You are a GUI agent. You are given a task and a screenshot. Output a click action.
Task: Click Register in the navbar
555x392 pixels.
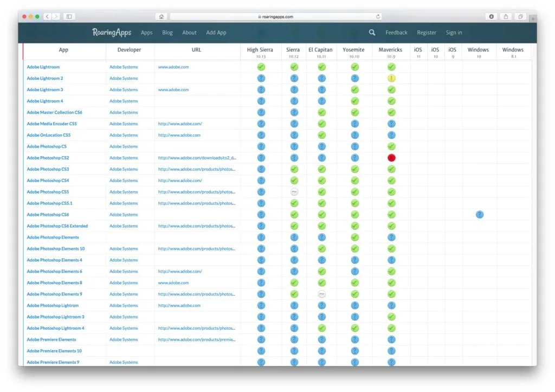(427, 33)
